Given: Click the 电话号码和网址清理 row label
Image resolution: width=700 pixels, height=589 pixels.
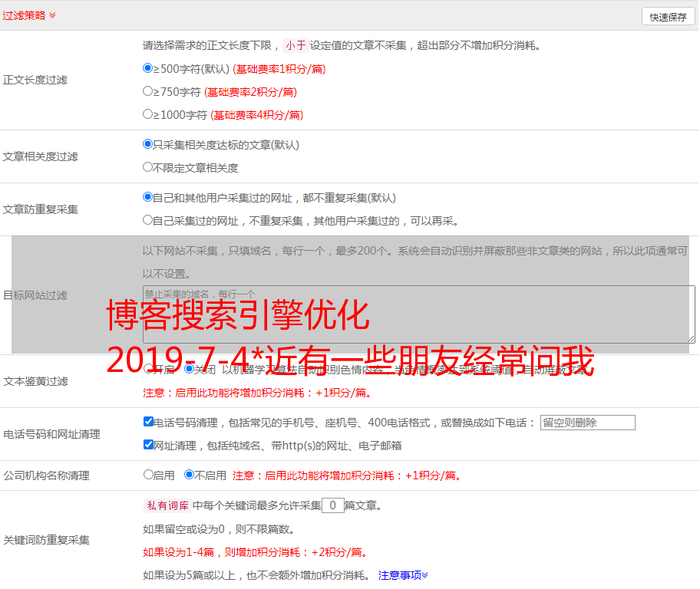Looking at the screenshot, I should pyautogui.click(x=51, y=434).
